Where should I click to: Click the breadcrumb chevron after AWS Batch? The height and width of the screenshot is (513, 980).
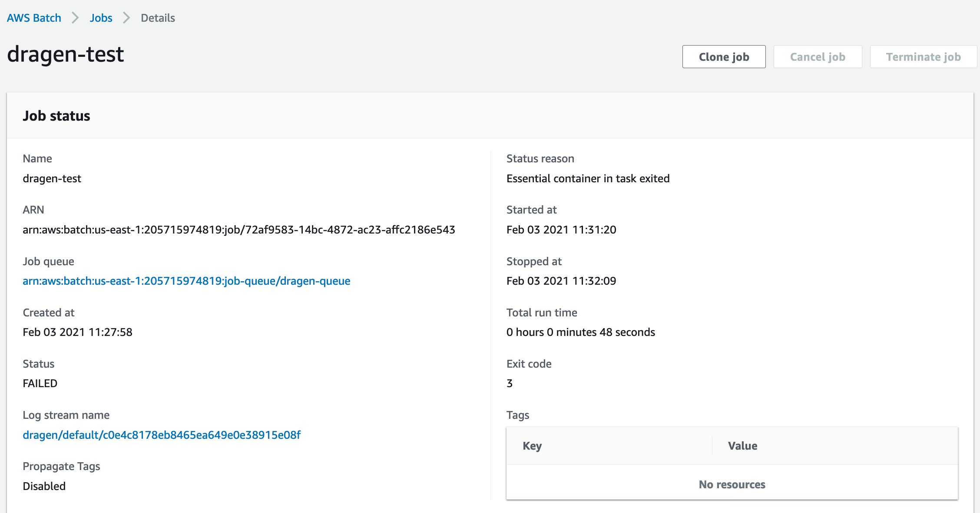(75, 18)
